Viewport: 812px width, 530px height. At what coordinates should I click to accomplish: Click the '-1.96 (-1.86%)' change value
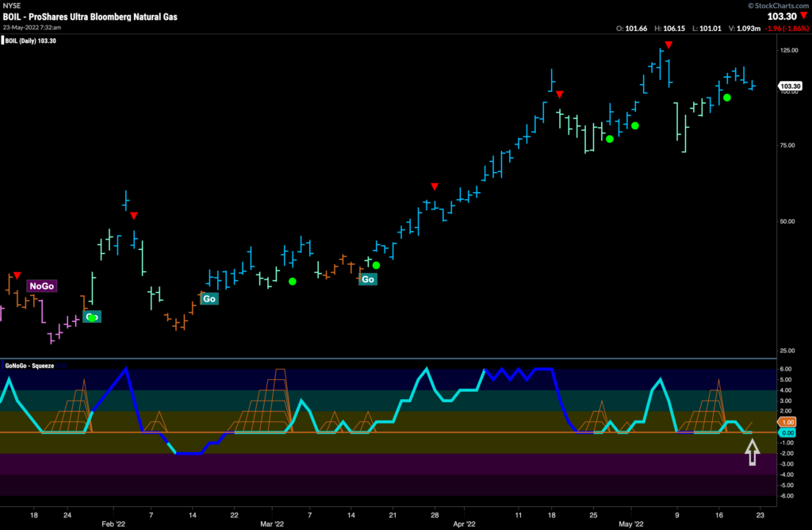point(787,29)
